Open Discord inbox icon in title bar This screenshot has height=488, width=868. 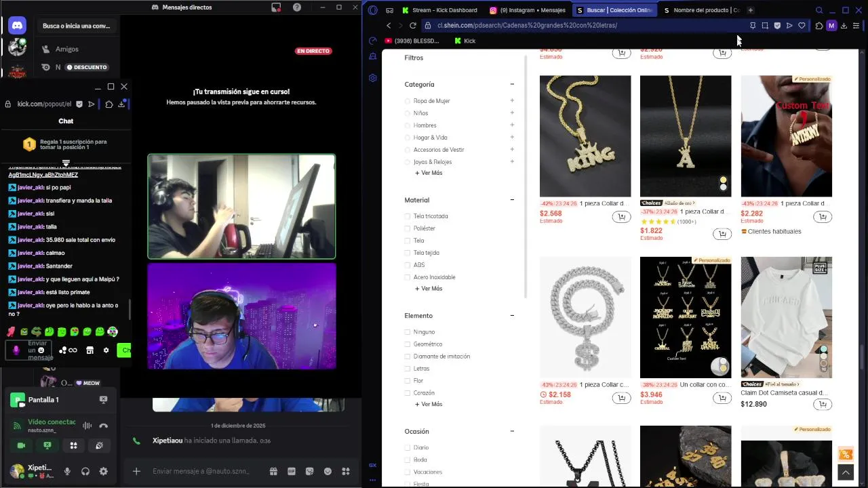pos(276,7)
